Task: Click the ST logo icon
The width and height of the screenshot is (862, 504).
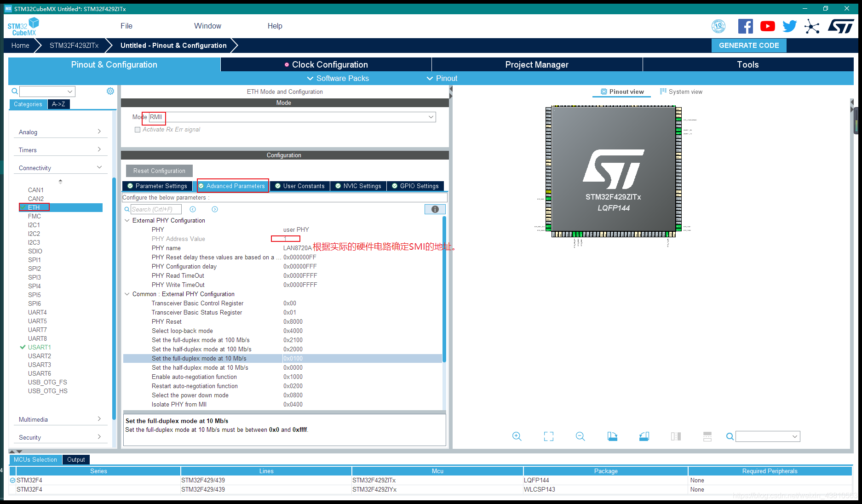Action: 841,26
